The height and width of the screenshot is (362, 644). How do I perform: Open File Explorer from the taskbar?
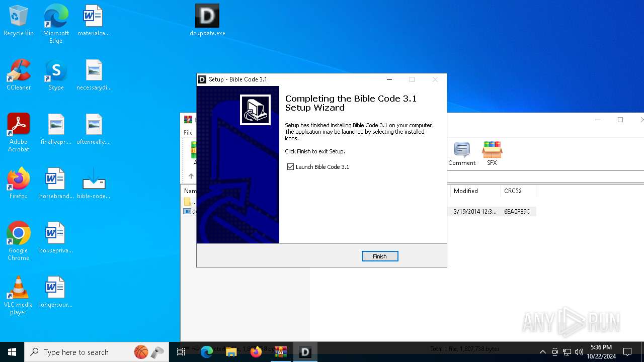231,352
